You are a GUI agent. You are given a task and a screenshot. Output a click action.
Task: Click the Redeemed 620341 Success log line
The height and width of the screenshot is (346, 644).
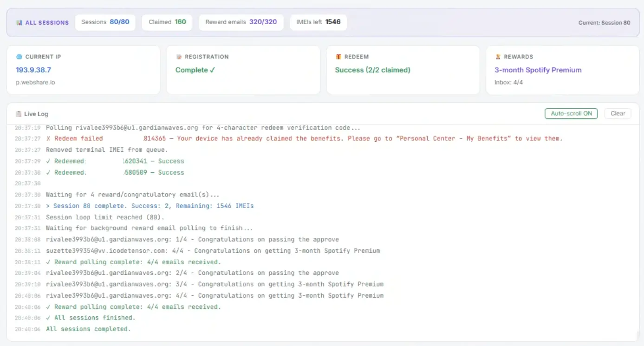point(115,161)
